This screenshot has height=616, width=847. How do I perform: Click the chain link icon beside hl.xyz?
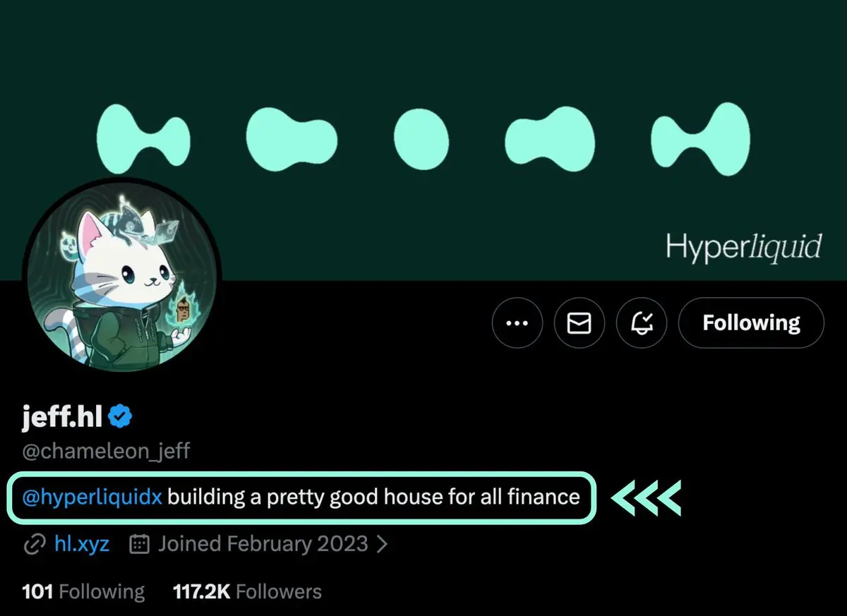pyautogui.click(x=35, y=545)
